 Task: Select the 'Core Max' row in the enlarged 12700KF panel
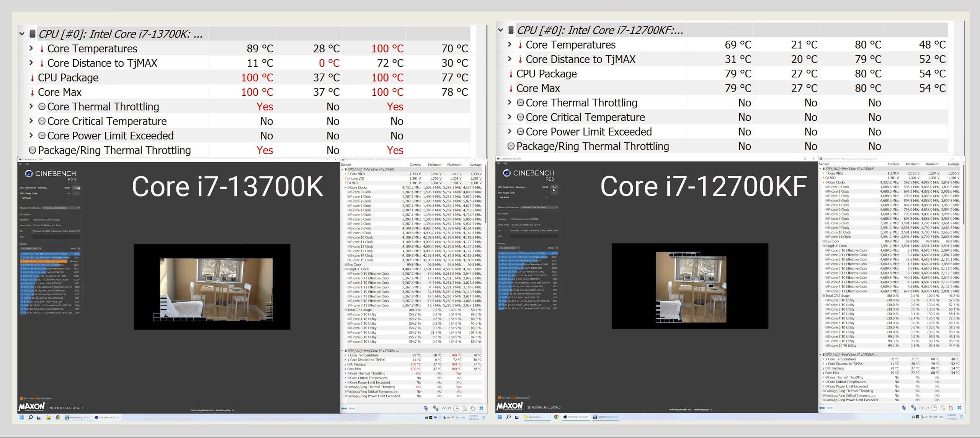point(722,88)
